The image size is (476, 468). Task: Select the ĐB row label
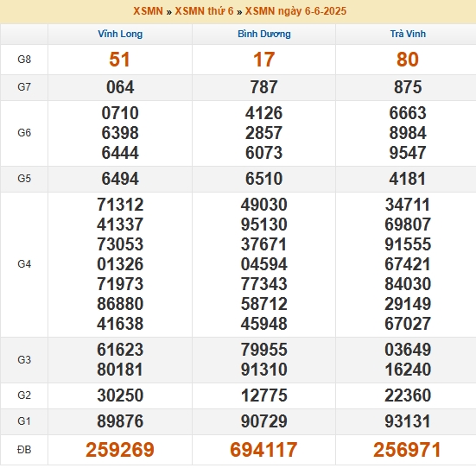[x=24, y=450]
